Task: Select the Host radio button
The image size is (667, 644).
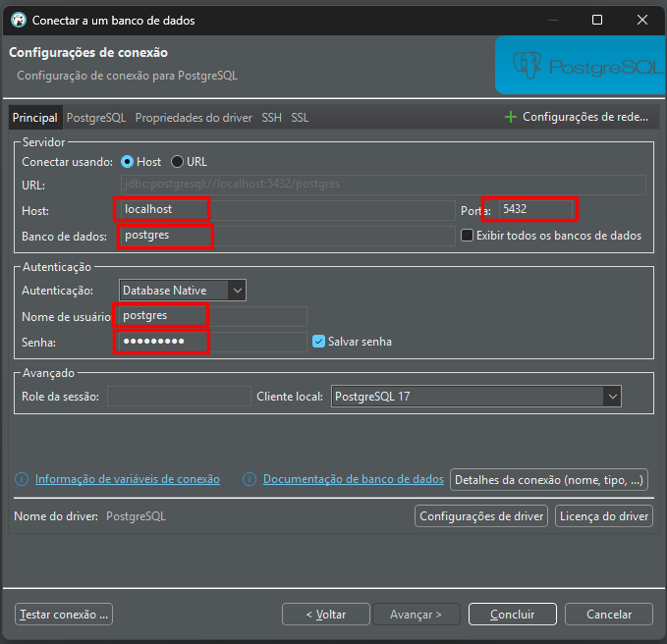Action: point(127,162)
